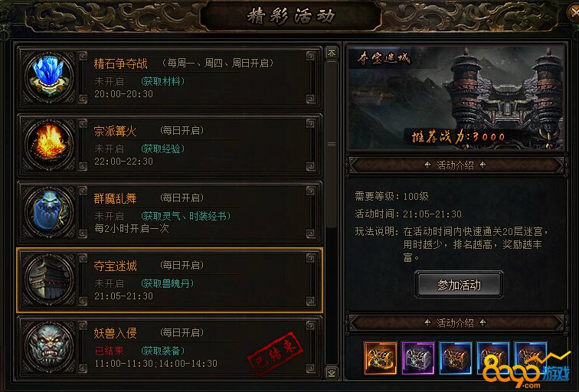
Task: Click the beast face 妖兽入侵 icon
Action: coord(49,347)
